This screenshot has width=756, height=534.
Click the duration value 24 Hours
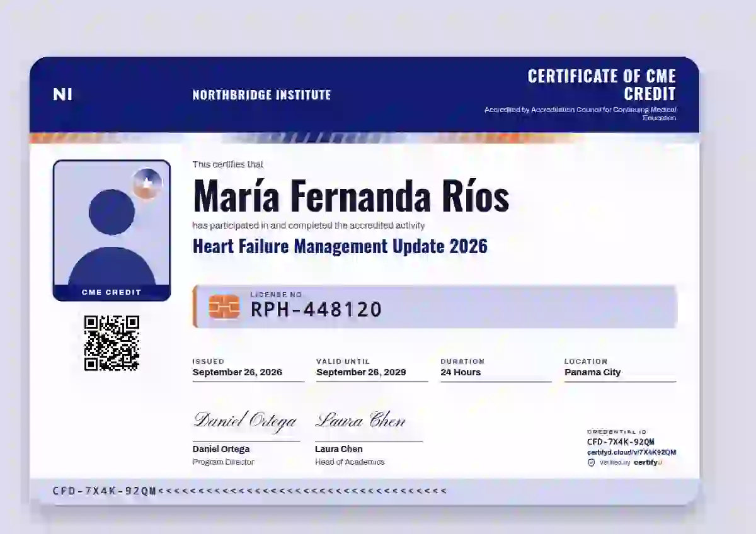click(461, 372)
